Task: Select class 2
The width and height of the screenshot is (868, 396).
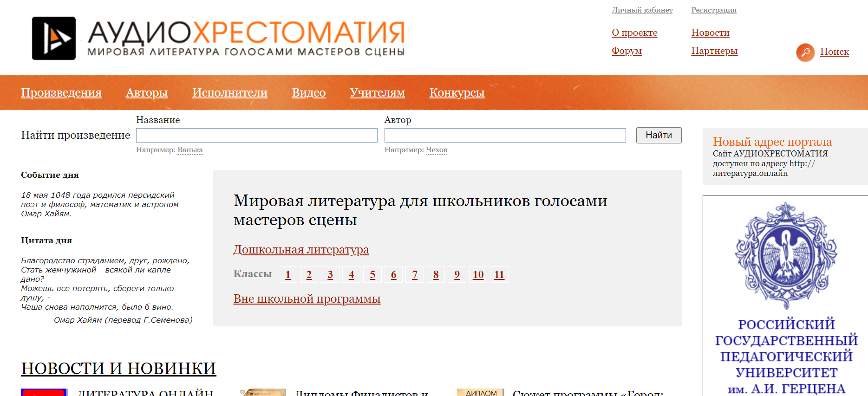Action: (x=309, y=275)
